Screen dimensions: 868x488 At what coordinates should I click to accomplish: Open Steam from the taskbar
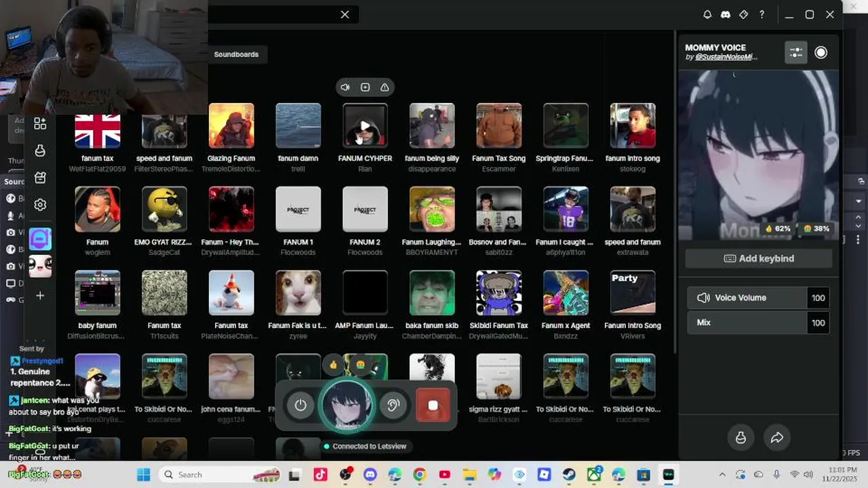(569, 474)
